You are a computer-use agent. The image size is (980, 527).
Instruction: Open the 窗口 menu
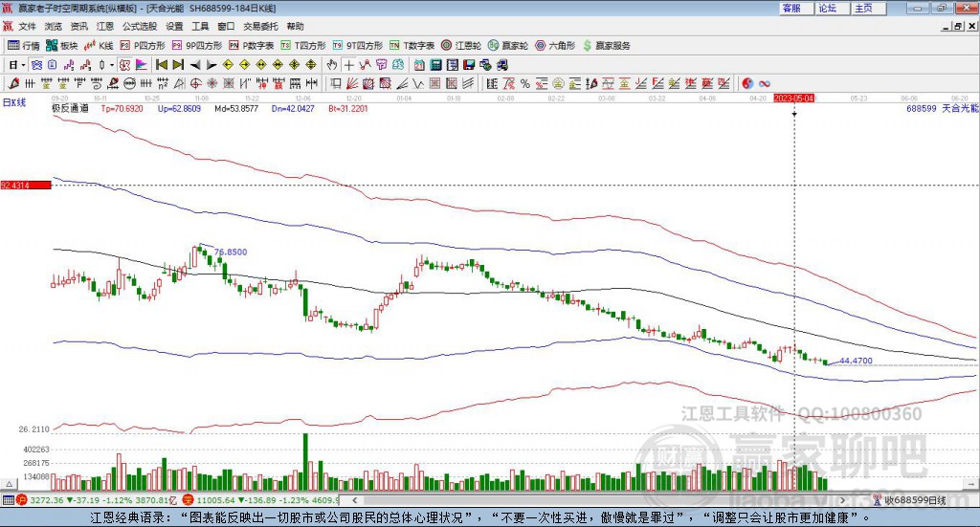[226, 26]
